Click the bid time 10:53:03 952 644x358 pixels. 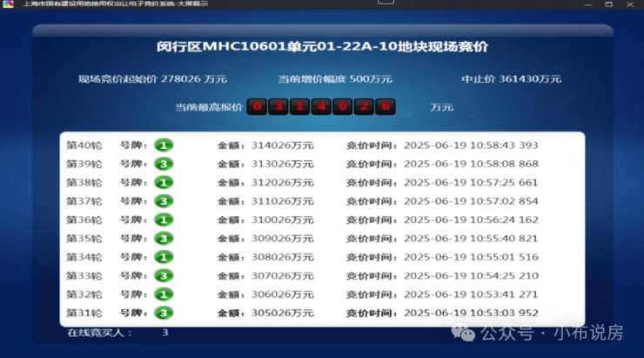pos(504,313)
